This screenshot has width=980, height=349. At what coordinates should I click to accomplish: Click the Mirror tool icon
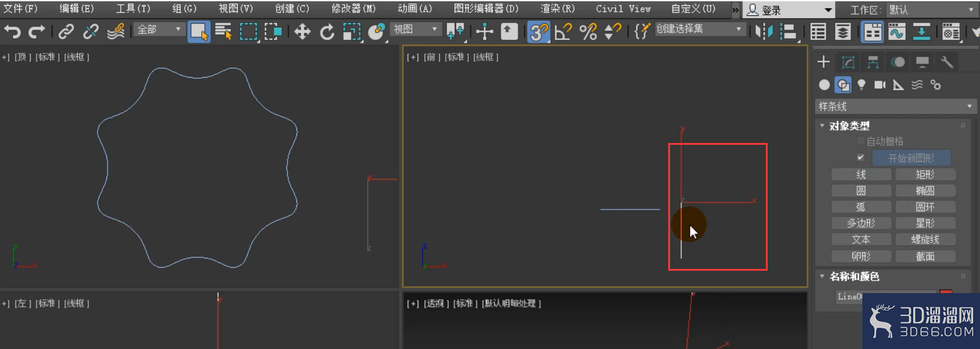(x=764, y=31)
